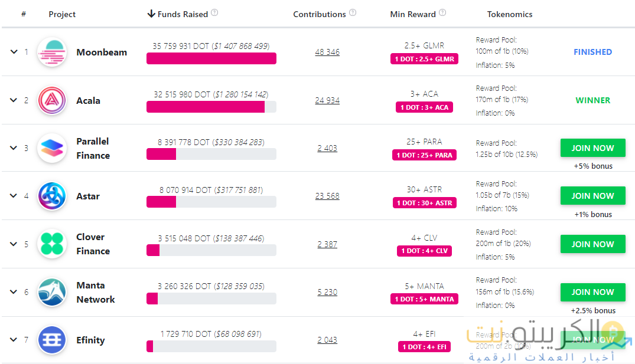
Task: Join the Parallel Finance crowdloan now
Action: click(x=592, y=148)
